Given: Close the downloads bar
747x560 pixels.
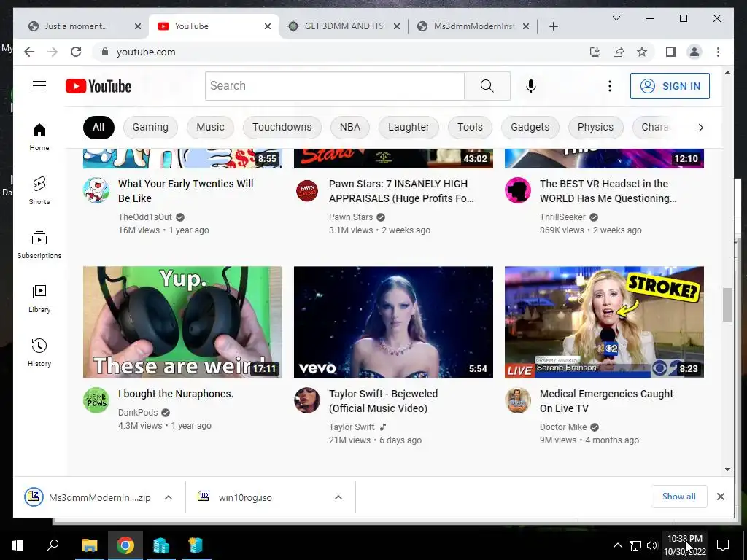Looking at the screenshot, I should pyautogui.click(x=720, y=497).
